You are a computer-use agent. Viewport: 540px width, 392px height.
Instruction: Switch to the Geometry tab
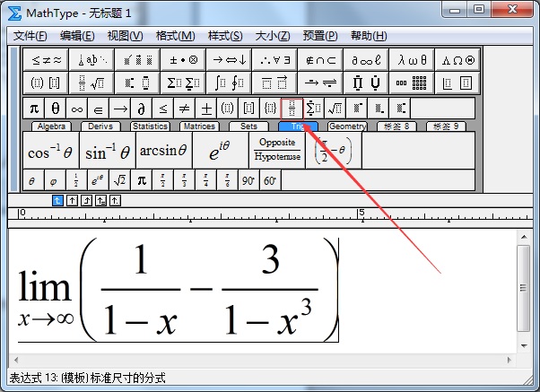click(x=347, y=126)
